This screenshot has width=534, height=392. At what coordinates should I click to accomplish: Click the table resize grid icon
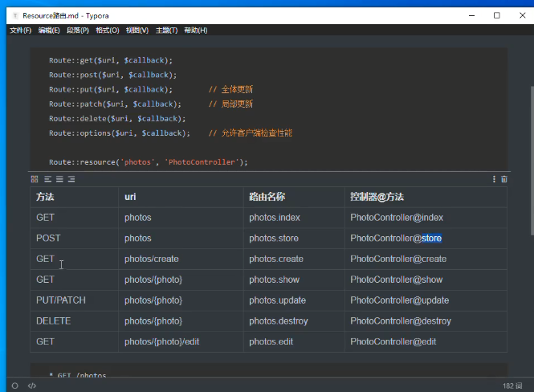35,179
